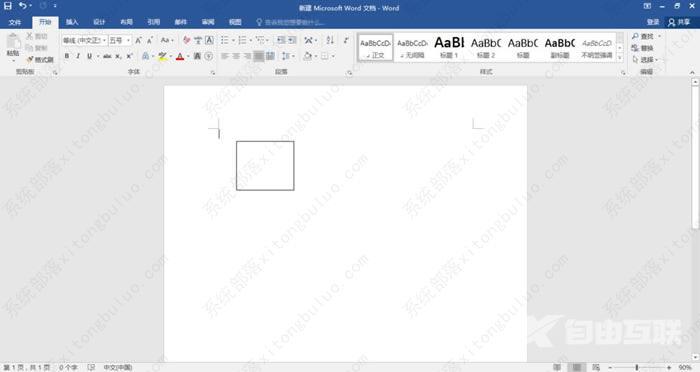The image size is (700, 372).
Task: Click the undo arrow icon
Action: pos(22,6)
